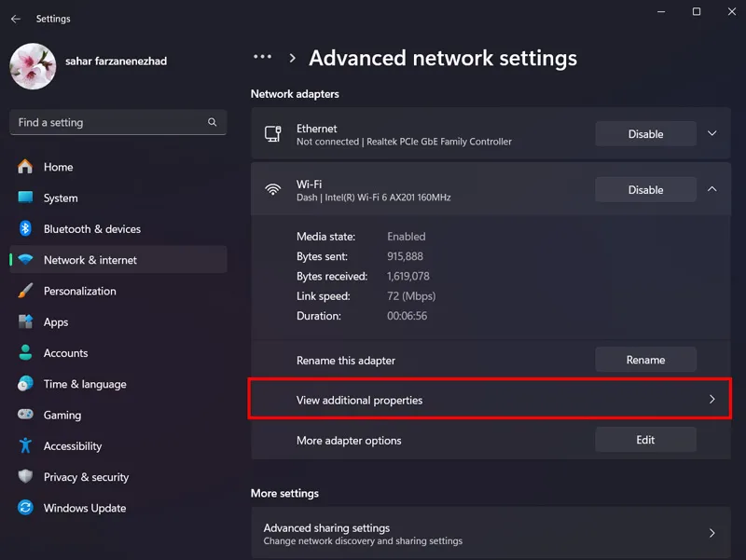
Task: Click the Ethernet adapter icon
Action: [x=273, y=134]
